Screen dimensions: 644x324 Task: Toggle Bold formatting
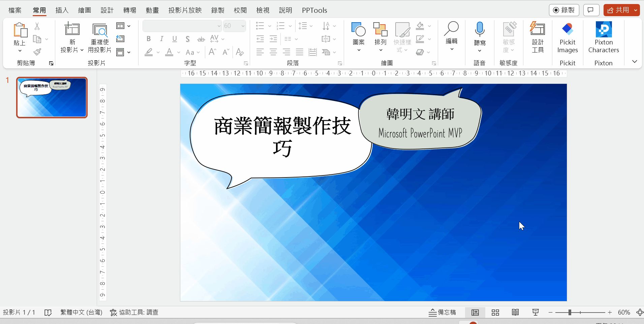click(149, 39)
